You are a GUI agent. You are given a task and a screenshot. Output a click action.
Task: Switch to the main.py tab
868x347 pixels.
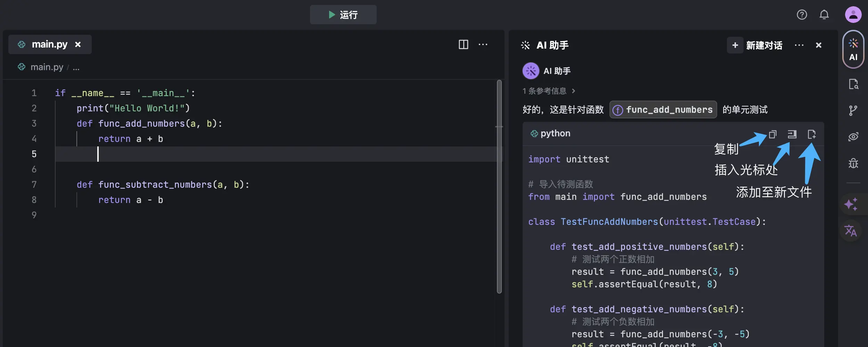tap(49, 44)
